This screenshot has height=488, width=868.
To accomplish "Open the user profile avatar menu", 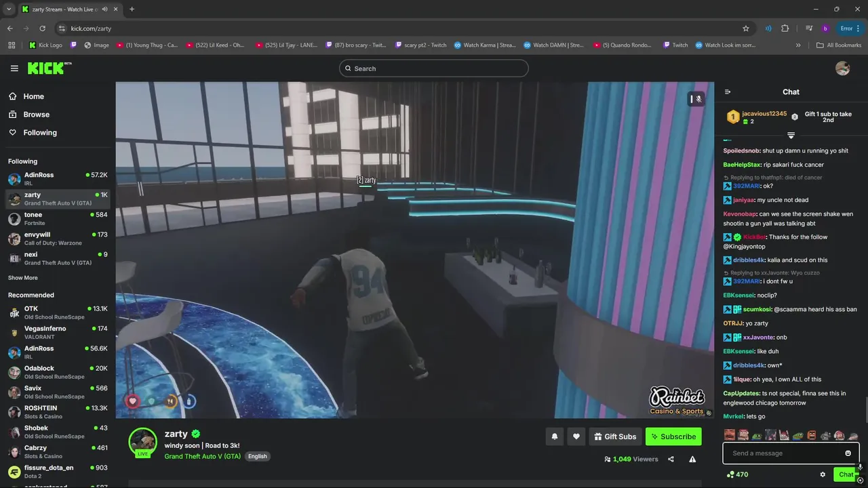I will coord(842,68).
